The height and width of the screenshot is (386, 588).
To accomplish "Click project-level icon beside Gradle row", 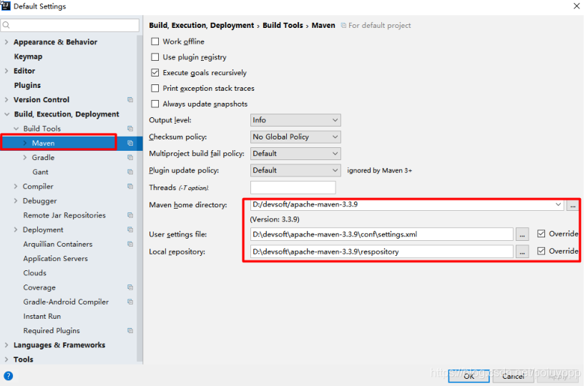I will click(x=130, y=157).
